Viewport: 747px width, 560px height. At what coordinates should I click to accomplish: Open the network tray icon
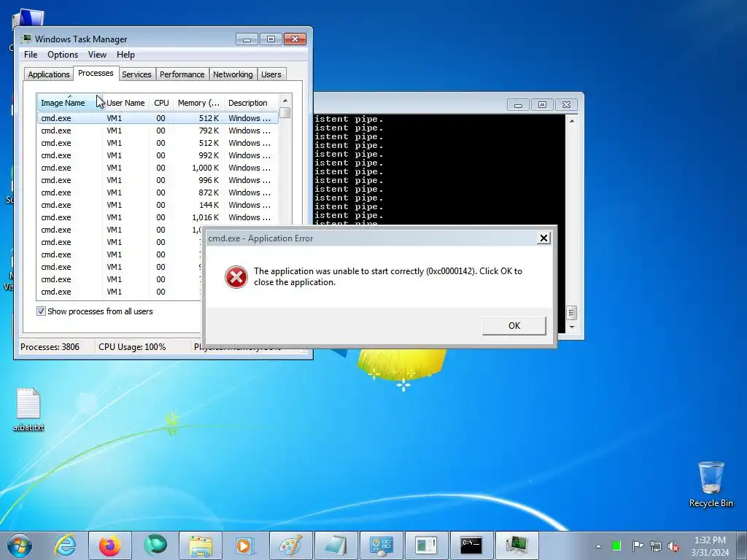pyautogui.click(x=656, y=546)
